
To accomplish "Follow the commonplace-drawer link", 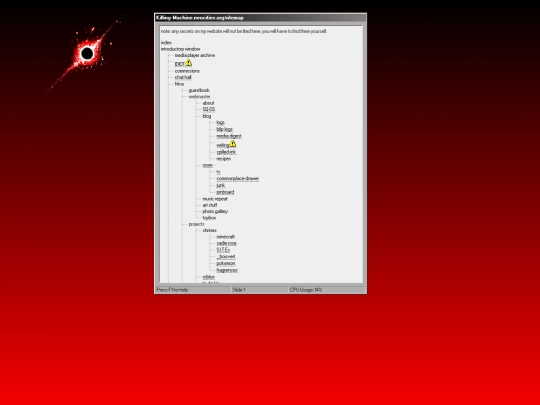I will 238,178.
